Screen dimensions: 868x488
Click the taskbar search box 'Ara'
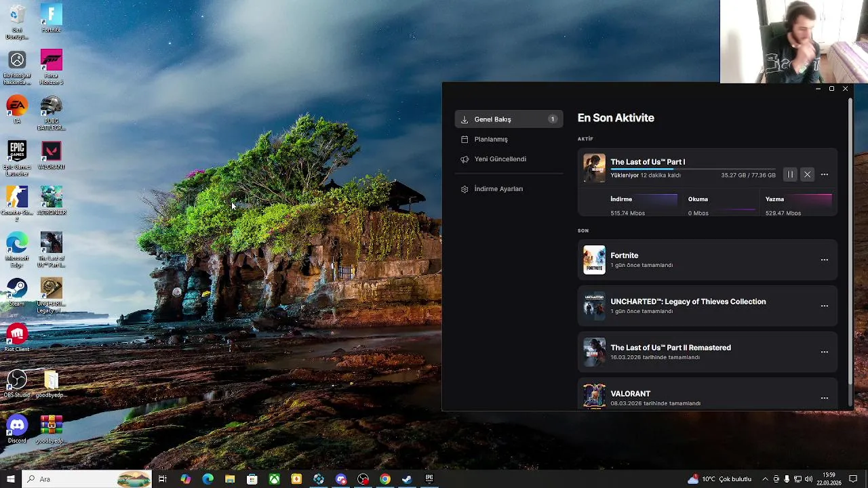87,479
